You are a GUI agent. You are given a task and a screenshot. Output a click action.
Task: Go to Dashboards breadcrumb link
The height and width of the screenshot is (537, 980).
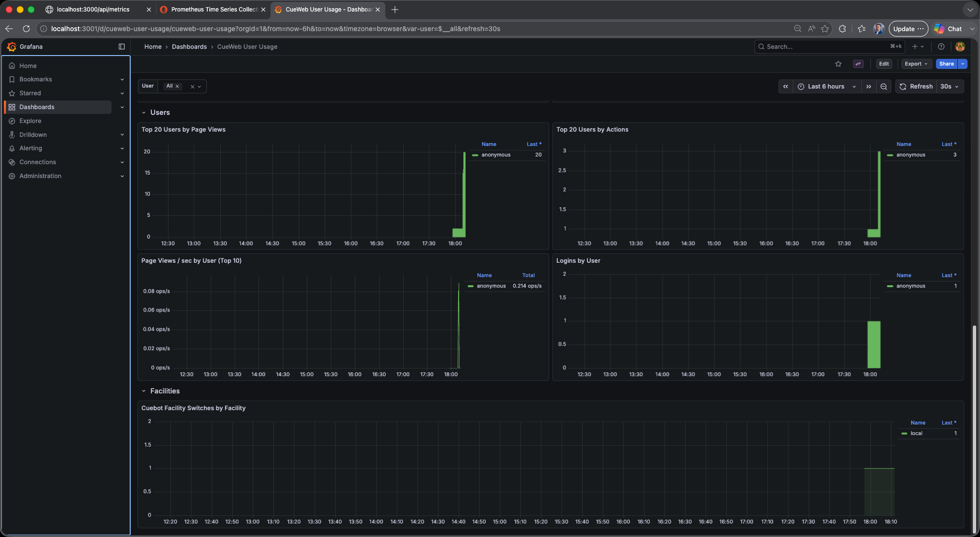189,46
